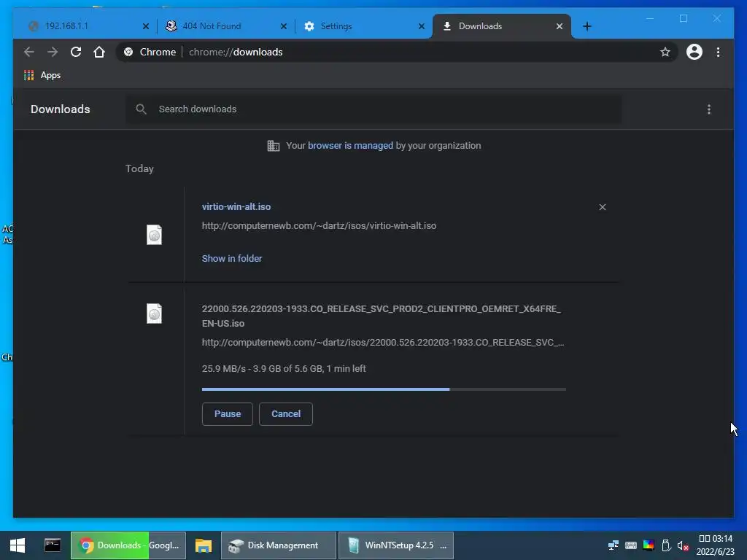Click the colorful display tray icon
Image resolution: width=747 pixels, height=560 pixels.
coord(649,545)
